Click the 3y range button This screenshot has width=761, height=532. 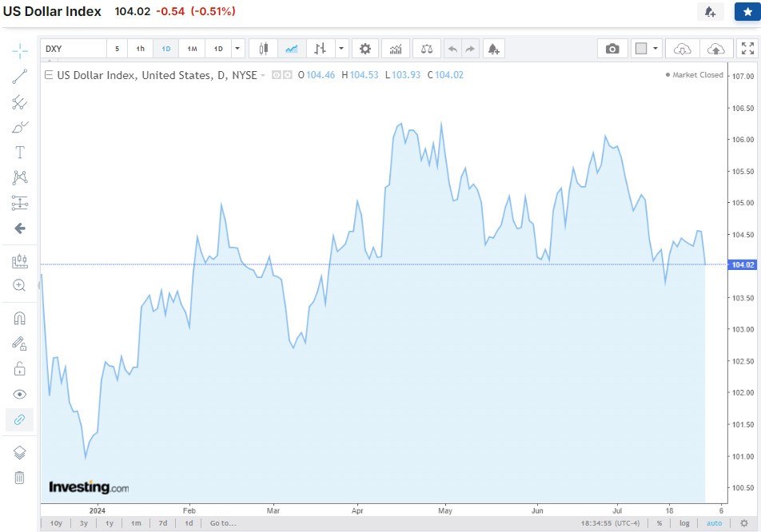click(x=82, y=523)
